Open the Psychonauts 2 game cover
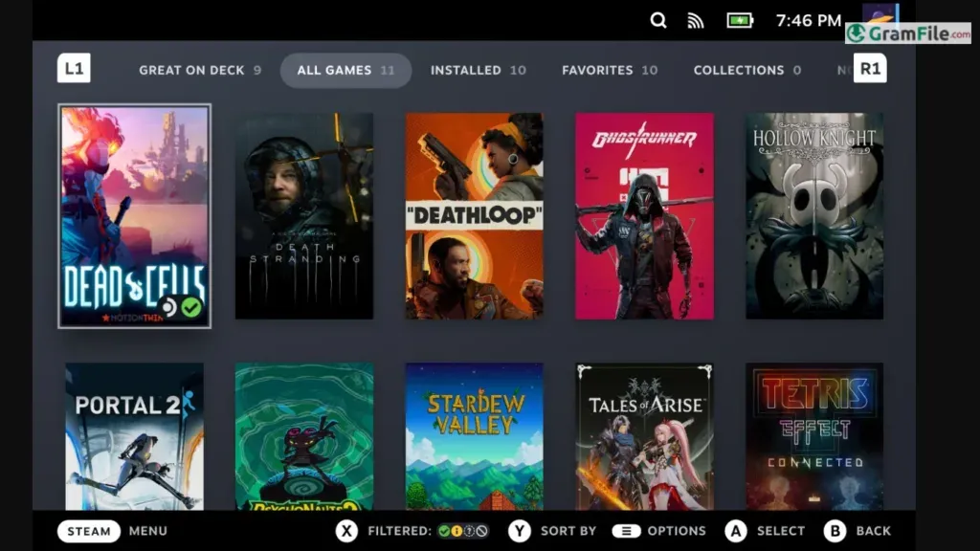Screen dimensions: 980x551 coord(304,436)
